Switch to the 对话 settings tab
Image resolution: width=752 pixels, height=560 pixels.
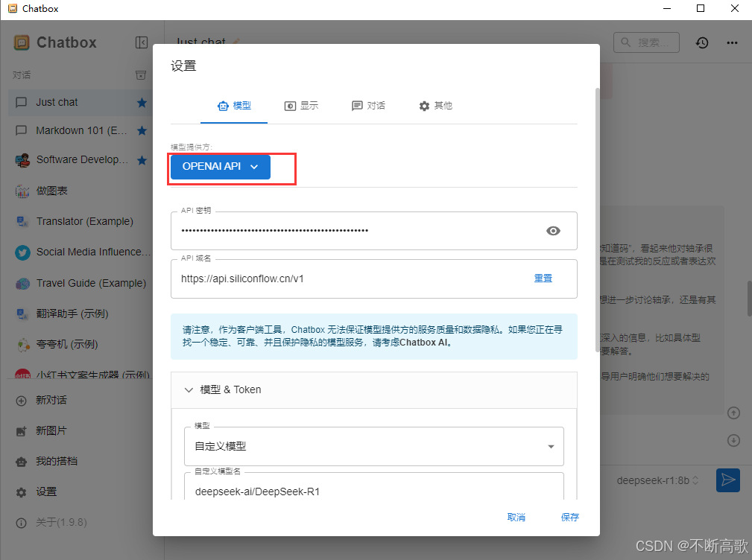pyautogui.click(x=368, y=106)
